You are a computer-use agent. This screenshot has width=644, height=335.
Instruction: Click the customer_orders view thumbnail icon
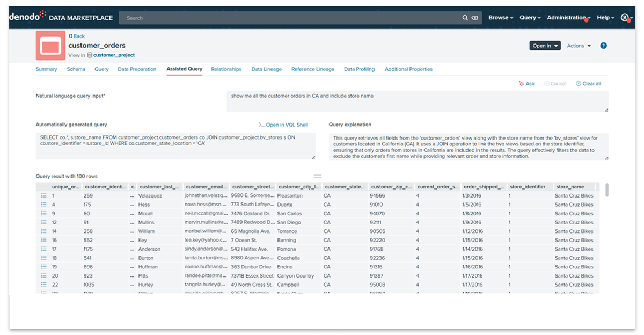[x=50, y=46]
